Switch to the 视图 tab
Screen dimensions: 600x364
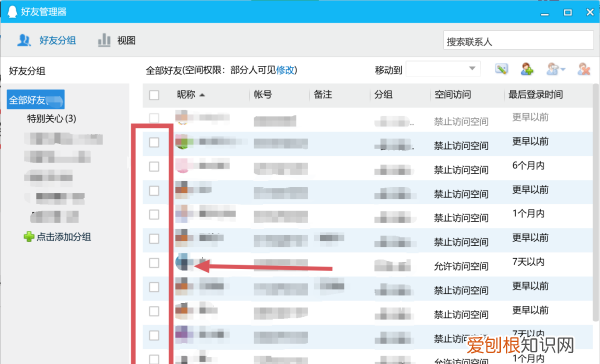(x=117, y=40)
